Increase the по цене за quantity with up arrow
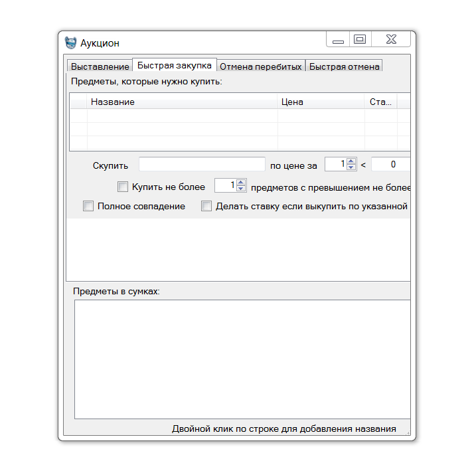 pos(352,161)
